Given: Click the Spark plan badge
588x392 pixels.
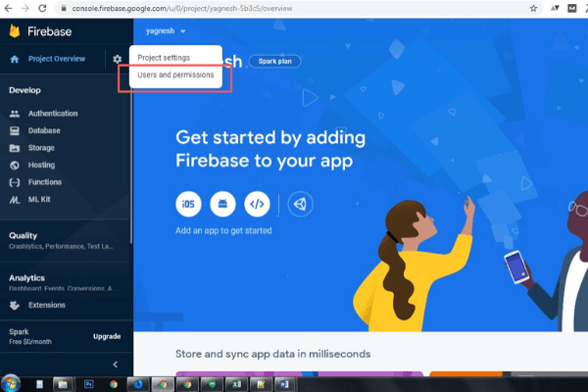Looking at the screenshot, I should point(275,61).
